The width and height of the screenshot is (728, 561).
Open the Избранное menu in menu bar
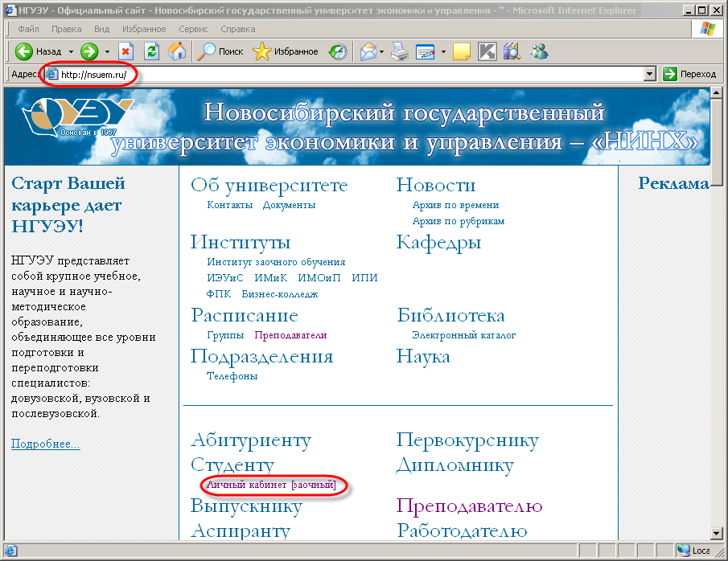pos(144,29)
